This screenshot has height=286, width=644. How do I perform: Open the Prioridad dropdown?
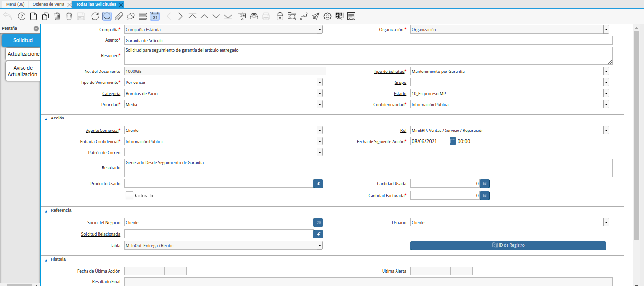point(320,104)
